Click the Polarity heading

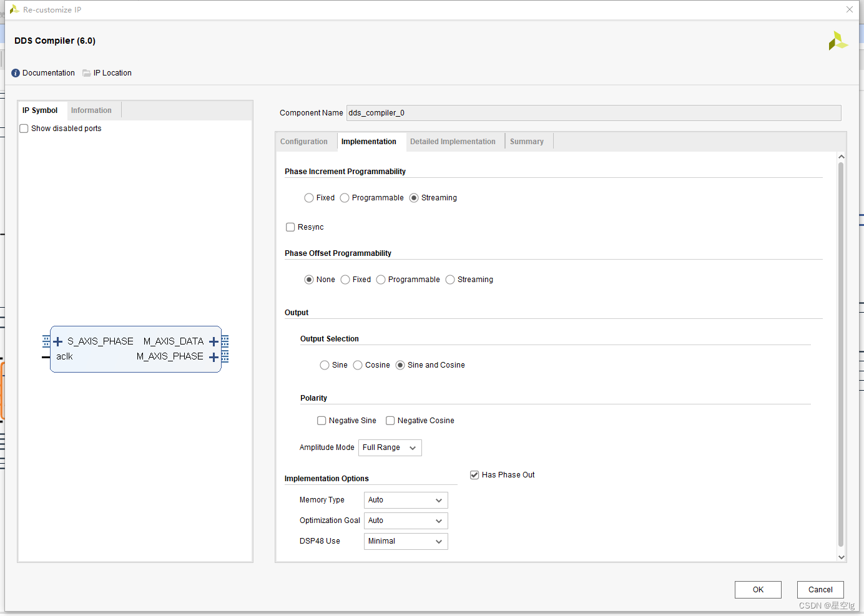point(313,398)
